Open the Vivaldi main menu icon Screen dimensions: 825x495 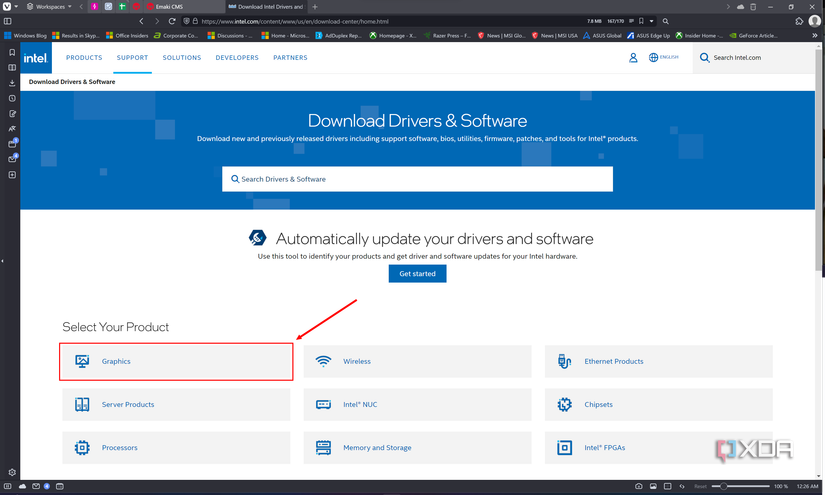(x=7, y=6)
